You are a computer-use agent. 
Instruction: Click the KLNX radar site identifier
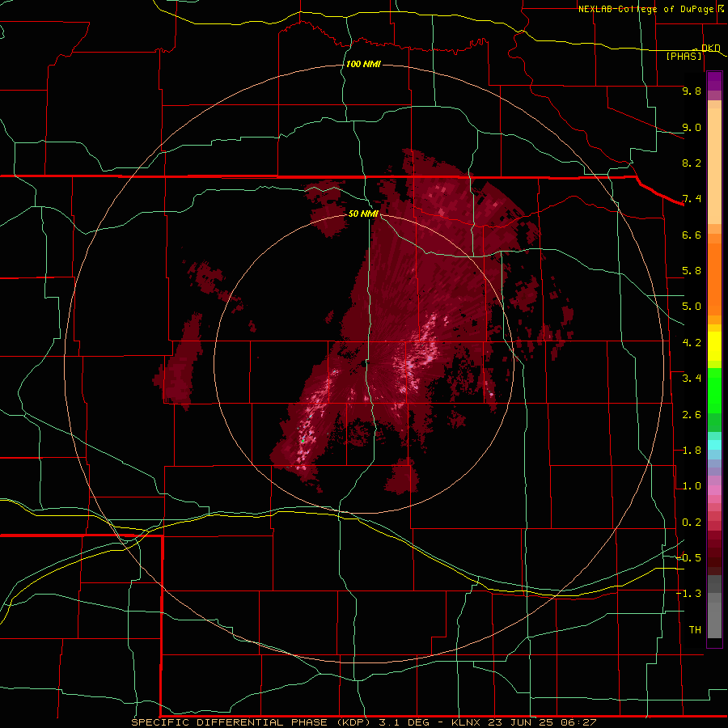click(466, 722)
